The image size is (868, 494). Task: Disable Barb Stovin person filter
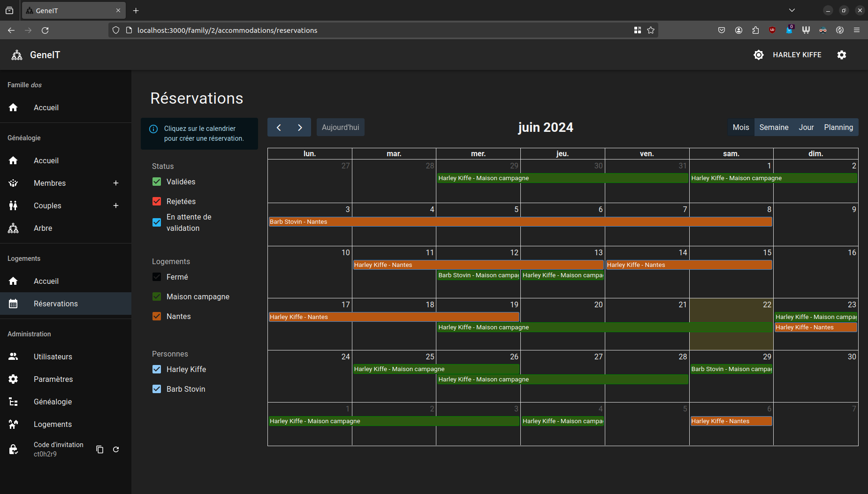pos(157,389)
